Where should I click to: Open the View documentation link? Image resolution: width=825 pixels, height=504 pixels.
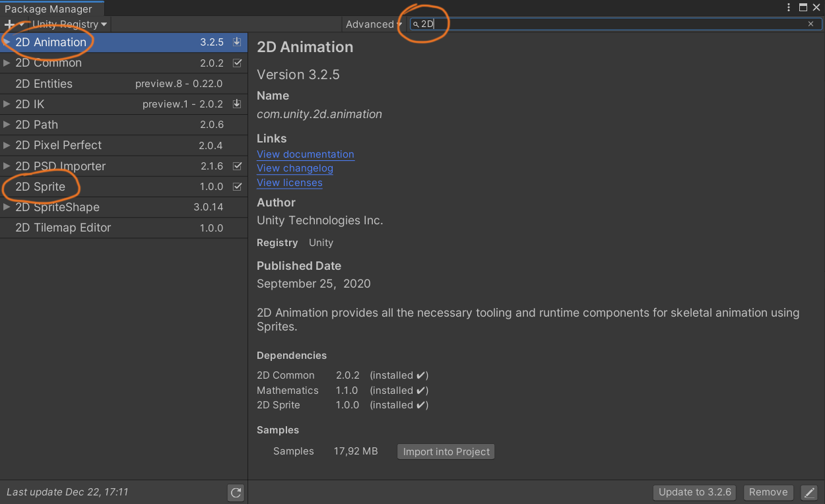point(306,154)
